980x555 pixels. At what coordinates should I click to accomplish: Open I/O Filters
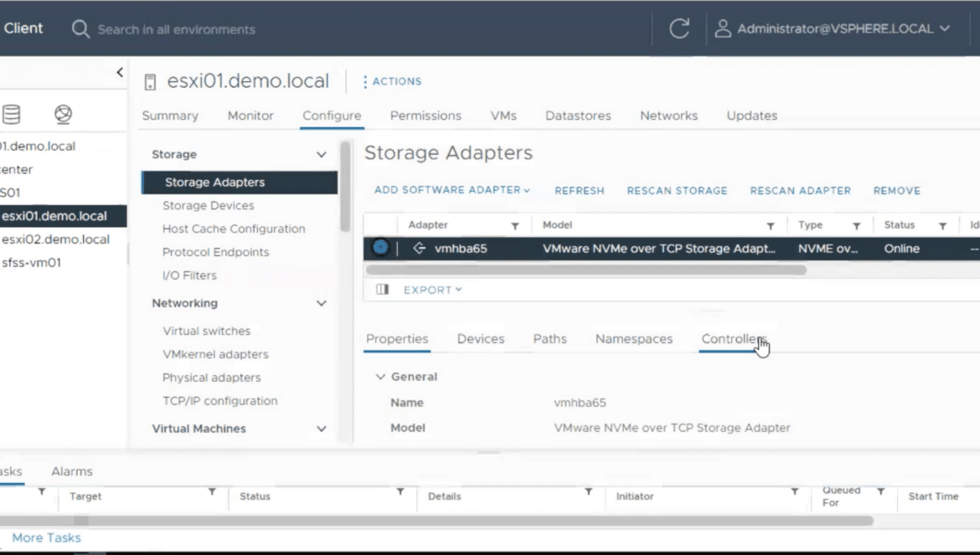point(189,275)
